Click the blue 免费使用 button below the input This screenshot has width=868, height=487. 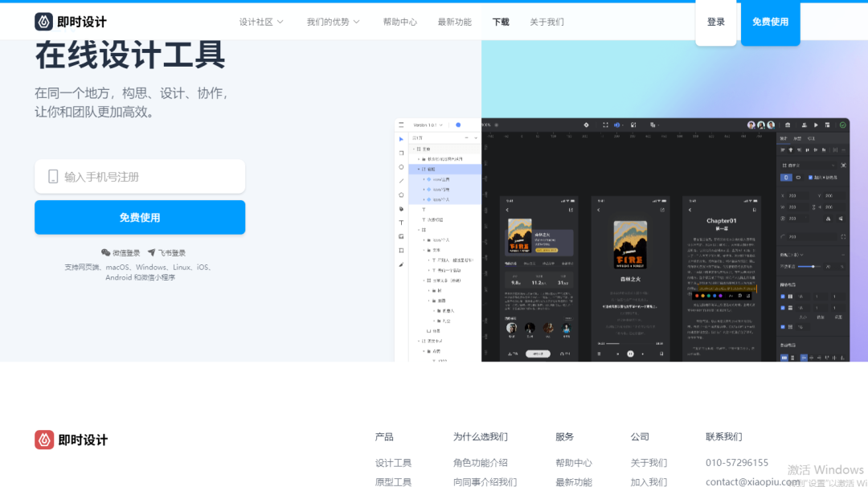pos(140,217)
